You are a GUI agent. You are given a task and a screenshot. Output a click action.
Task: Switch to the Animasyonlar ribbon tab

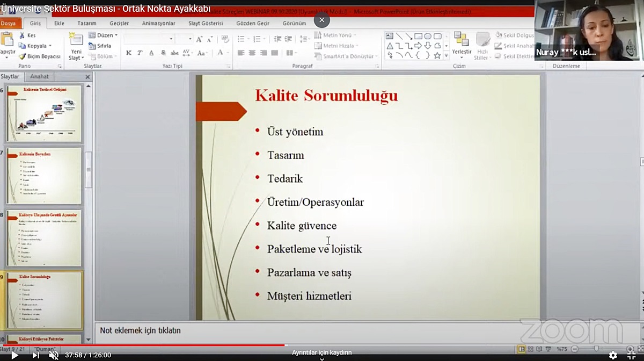click(158, 24)
